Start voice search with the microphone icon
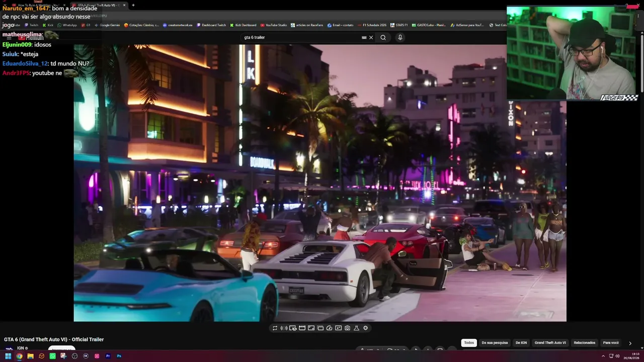644x362 pixels. tap(400, 37)
